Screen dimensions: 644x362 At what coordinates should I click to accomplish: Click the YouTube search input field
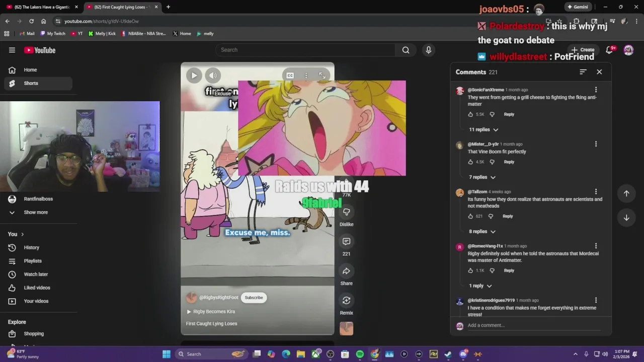pyautogui.click(x=305, y=50)
